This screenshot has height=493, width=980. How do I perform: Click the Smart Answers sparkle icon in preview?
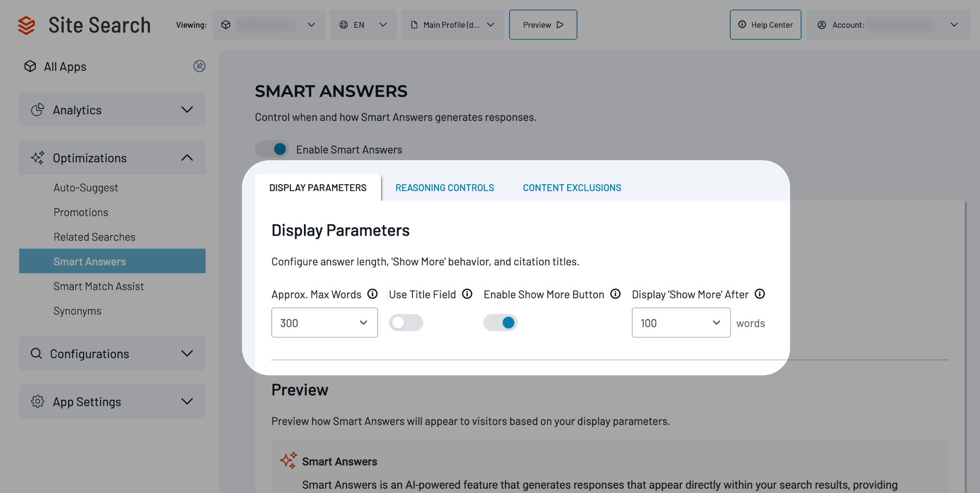tap(289, 460)
